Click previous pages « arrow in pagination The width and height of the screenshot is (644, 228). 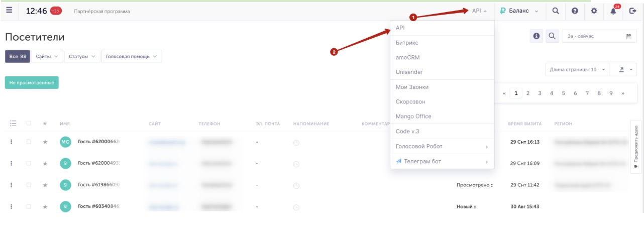[x=504, y=93]
